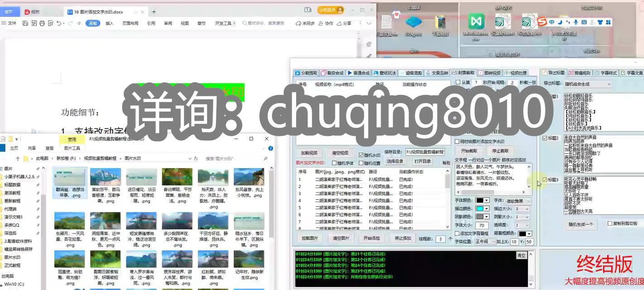Toggle the 从第 seconds checkbox
The width and height of the screenshot is (644, 290).
457,82
